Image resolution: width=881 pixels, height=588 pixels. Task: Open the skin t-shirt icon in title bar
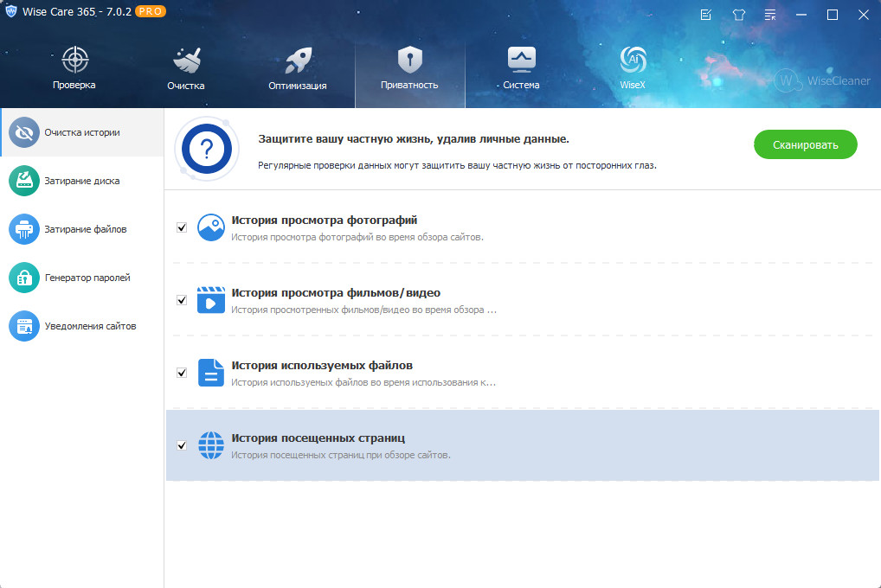pos(739,15)
